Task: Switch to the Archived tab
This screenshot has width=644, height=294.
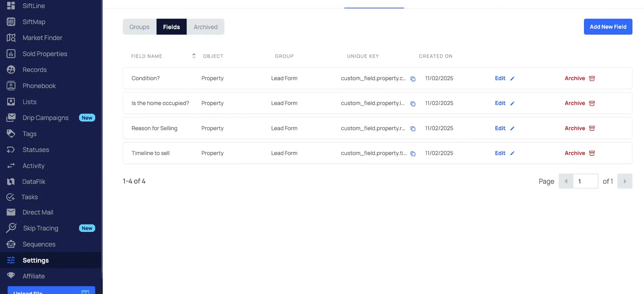Action: (206, 27)
